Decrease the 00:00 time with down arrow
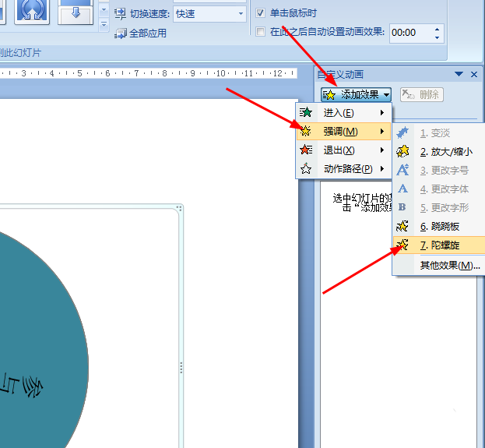Image resolution: width=485 pixels, height=448 pixels. (437, 37)
